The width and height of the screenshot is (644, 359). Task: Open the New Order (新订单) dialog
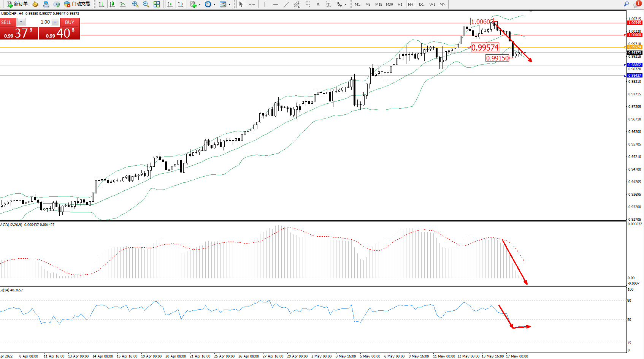click(x=17, y=4)
